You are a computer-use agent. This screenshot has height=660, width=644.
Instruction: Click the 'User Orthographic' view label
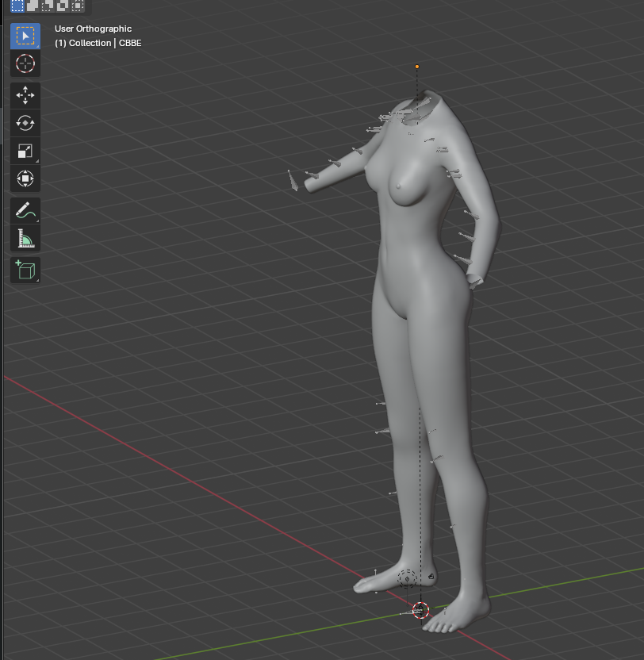coord(93,29)
